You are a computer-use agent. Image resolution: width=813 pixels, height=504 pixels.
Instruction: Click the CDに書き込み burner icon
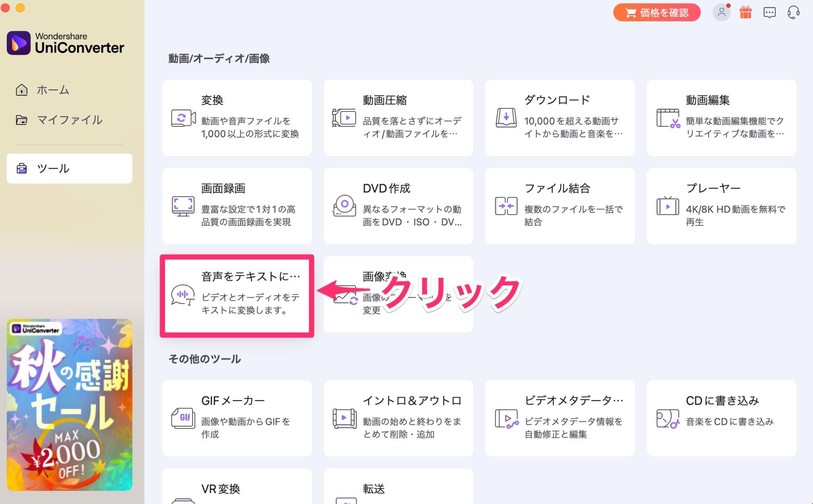coord(668,419)
